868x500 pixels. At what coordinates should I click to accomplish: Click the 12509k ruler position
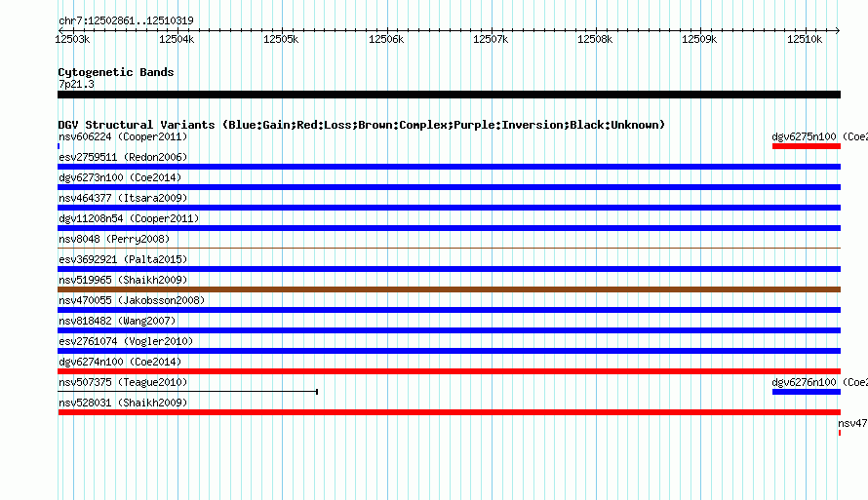pos(699,39)
